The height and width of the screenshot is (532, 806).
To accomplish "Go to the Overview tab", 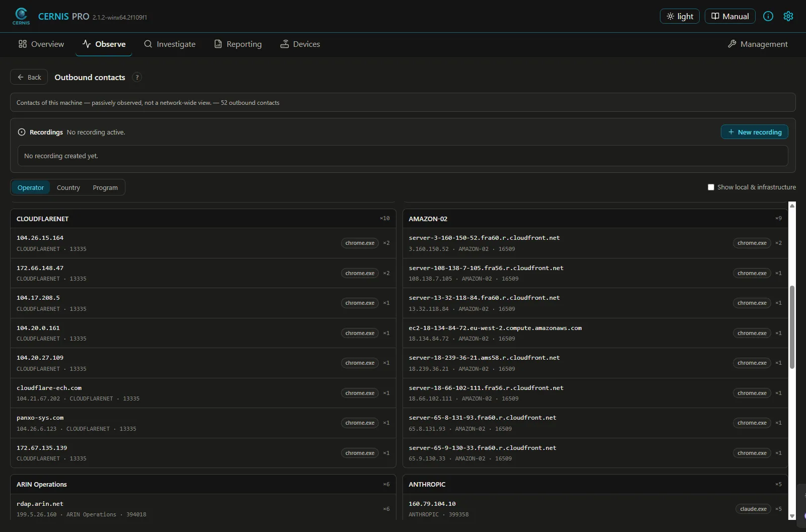I will click(x=41, y=44).
